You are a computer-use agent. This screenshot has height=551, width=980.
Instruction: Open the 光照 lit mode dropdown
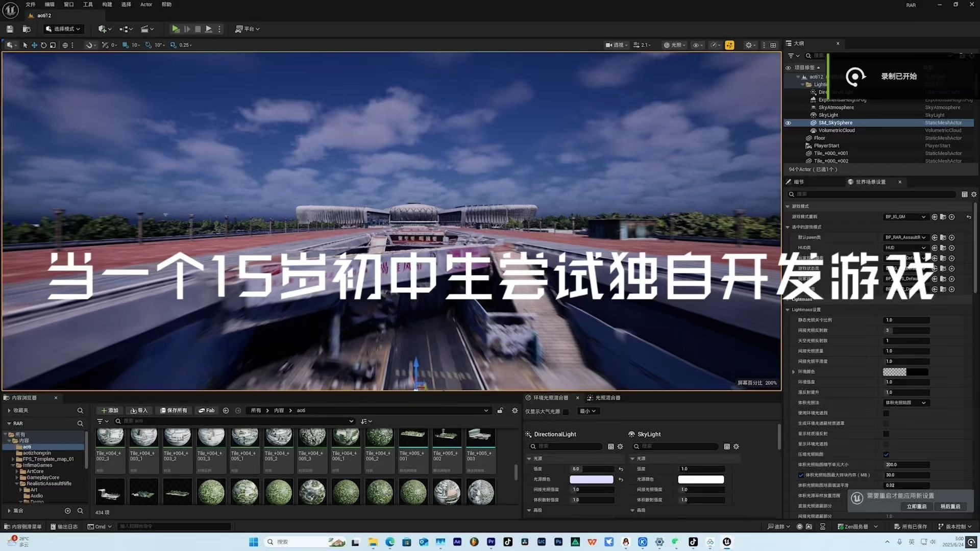click(675, 45)
